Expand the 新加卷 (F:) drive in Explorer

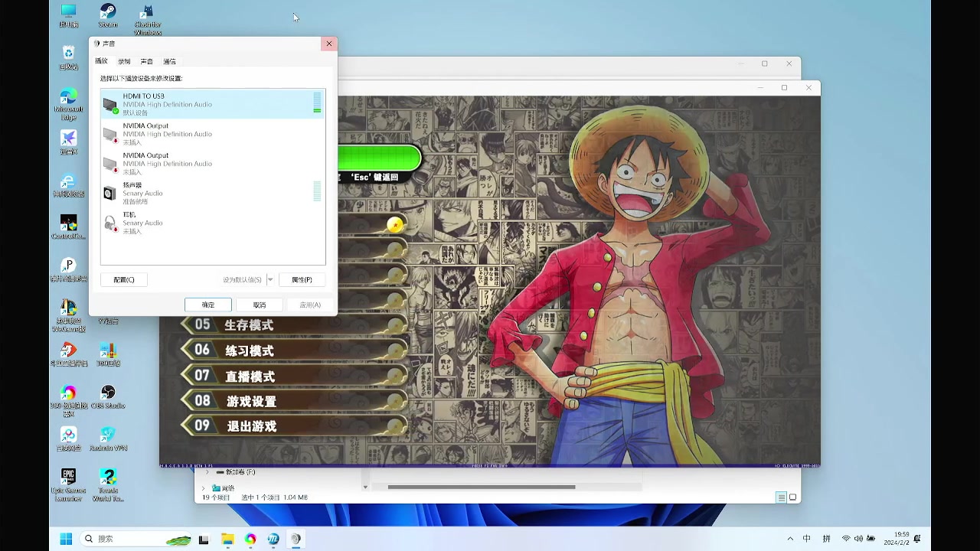pos(207,472)
